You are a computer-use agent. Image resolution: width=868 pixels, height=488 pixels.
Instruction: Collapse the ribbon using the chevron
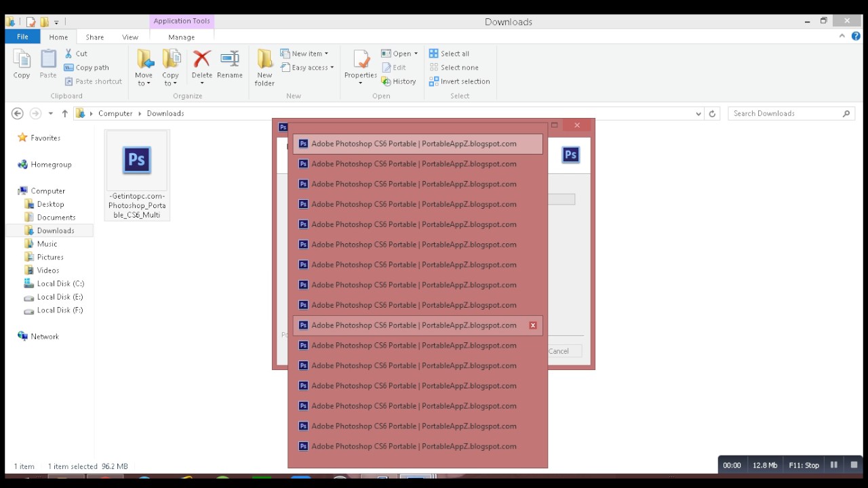point(844,37)
